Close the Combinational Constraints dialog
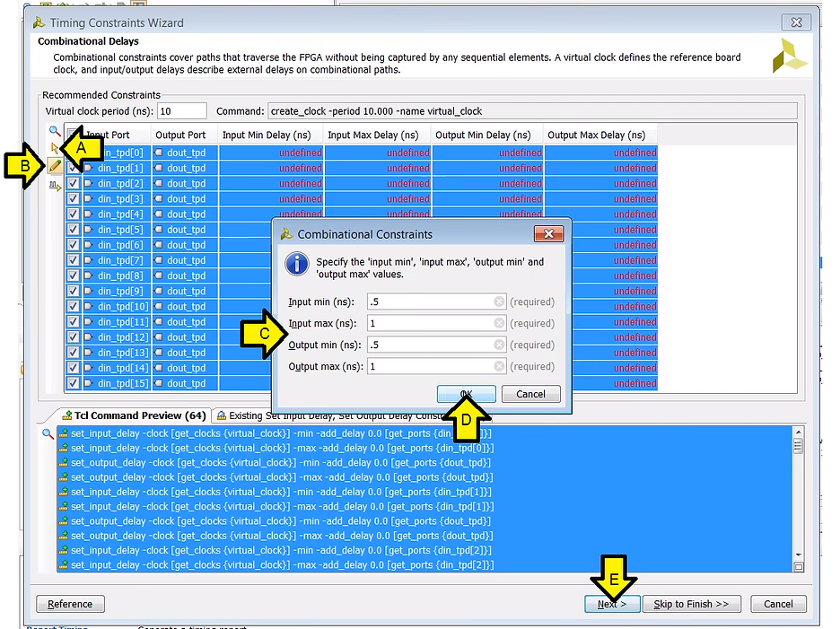The image size is (840, 629). click(x=548, y=234)
